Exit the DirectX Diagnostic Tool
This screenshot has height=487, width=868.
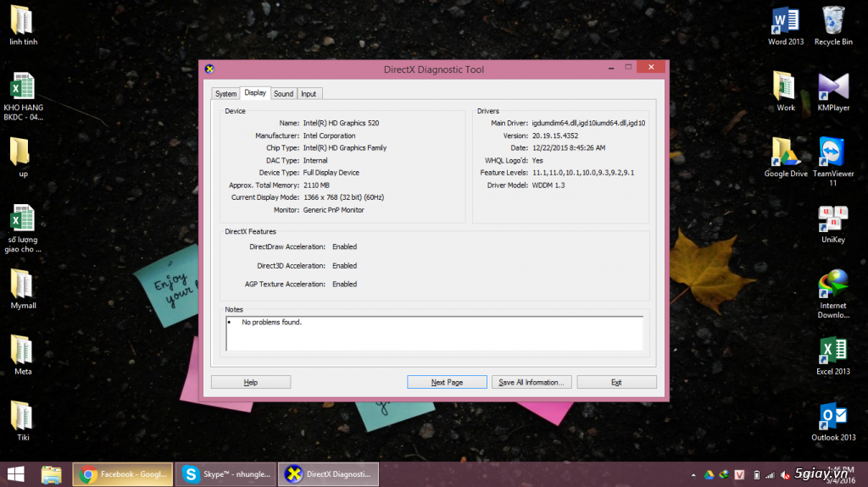[x=616, y=382]
